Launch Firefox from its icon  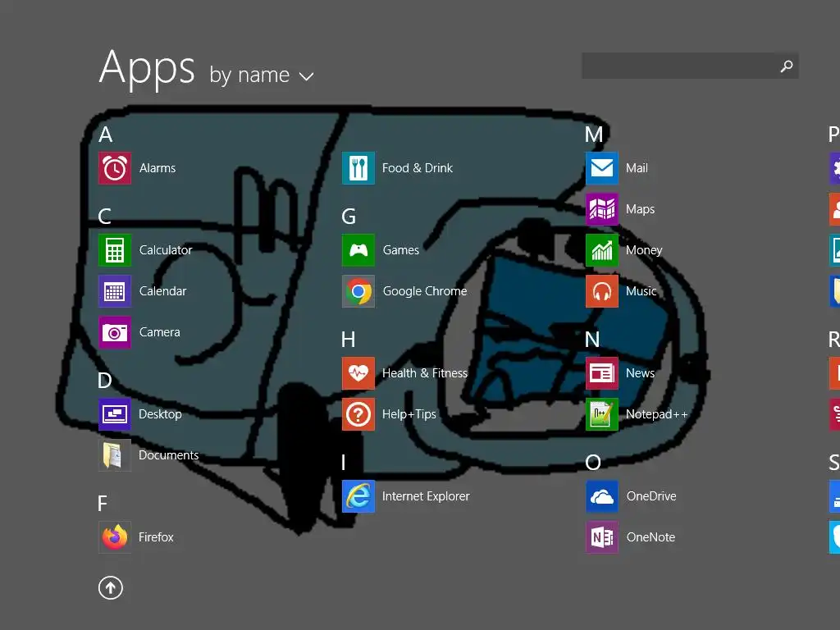click(x=115, y=537)
